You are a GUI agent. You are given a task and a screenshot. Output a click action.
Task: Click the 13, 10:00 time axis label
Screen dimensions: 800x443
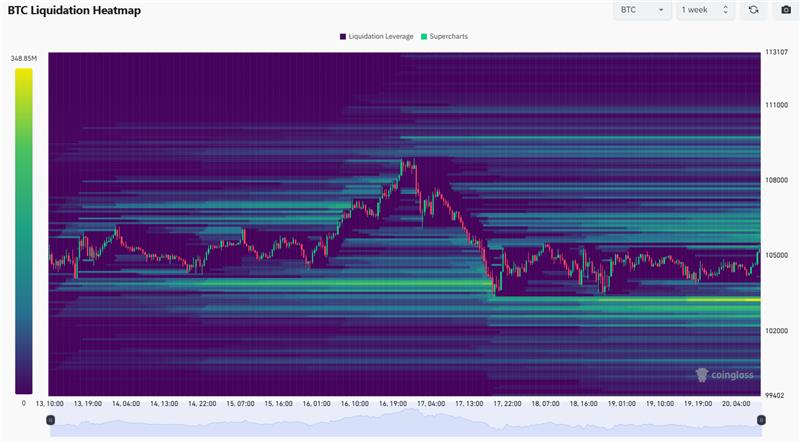[49, 404]
